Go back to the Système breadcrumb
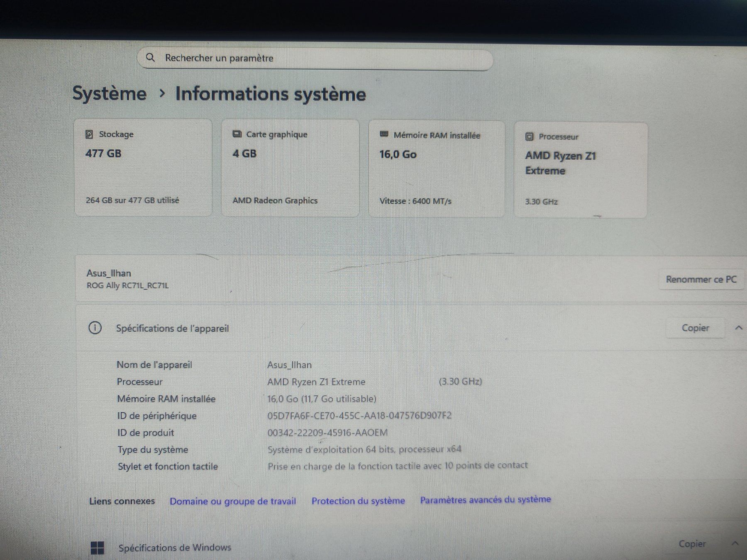747x560 pixels. [x=110, y=94]
